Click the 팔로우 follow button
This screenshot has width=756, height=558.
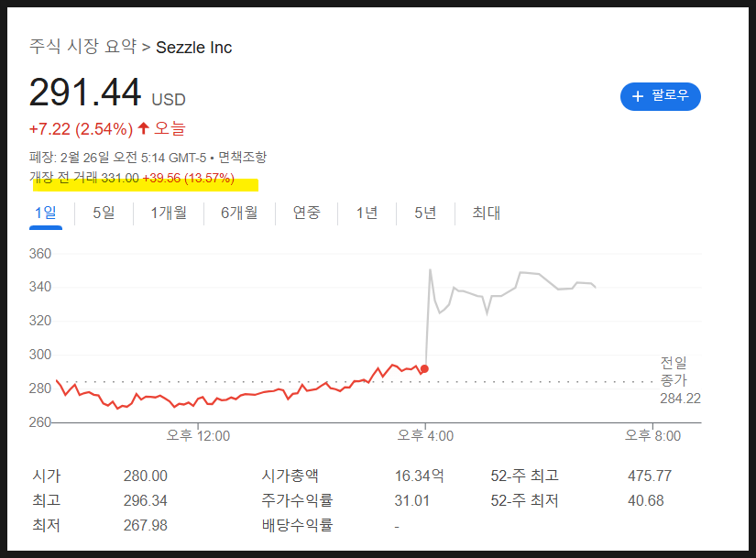(x=660, y=95)
